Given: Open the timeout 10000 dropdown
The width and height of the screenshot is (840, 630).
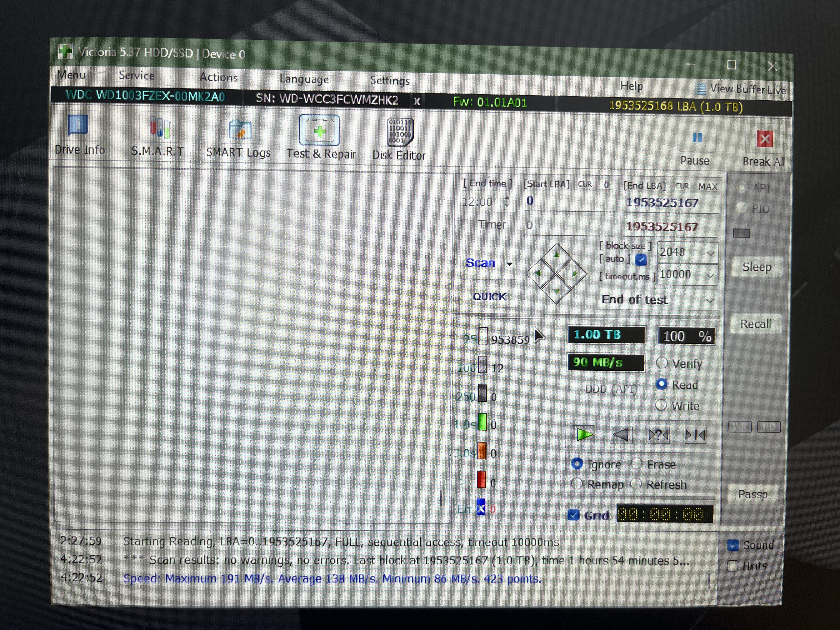Looking at the screenshot, I should 710,275.
